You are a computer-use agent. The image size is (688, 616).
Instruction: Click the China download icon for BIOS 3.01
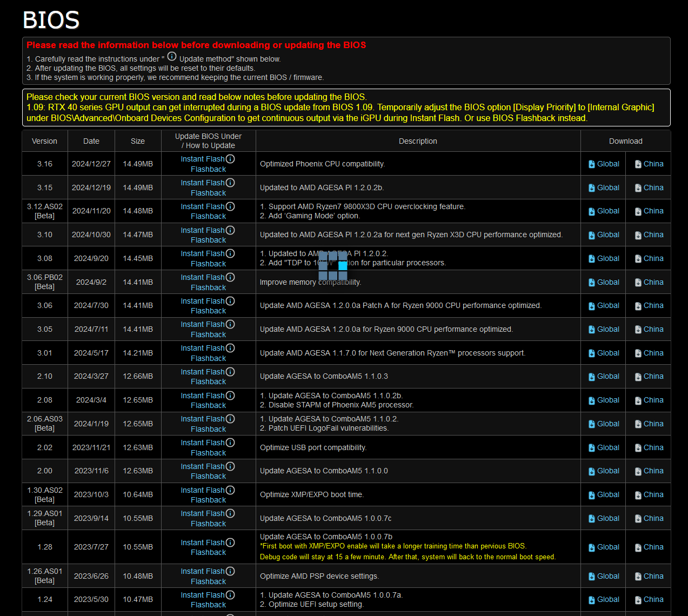click(638, 353)
